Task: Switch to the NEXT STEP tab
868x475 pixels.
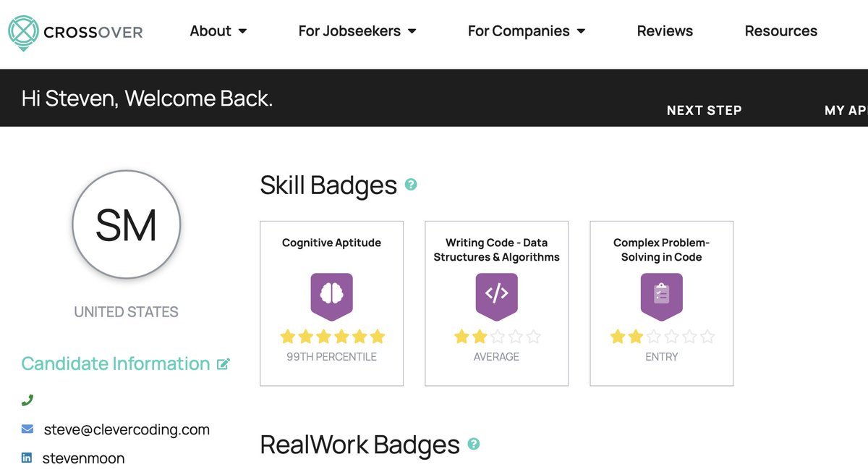Action: click(704, 111)
